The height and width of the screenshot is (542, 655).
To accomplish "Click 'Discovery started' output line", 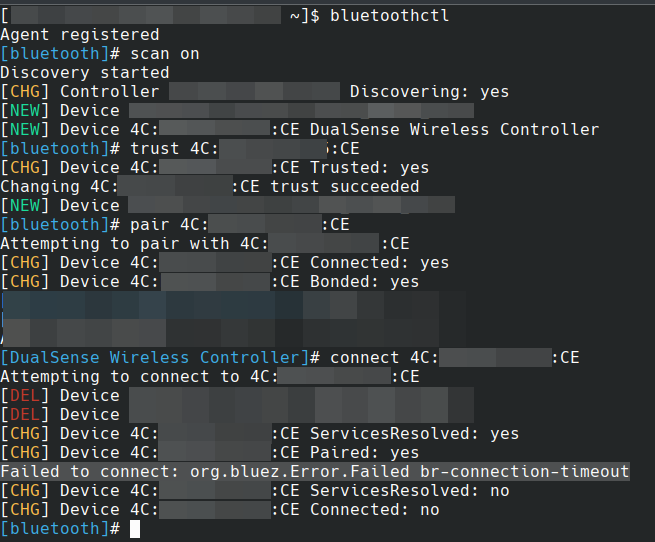I will 85,73.
